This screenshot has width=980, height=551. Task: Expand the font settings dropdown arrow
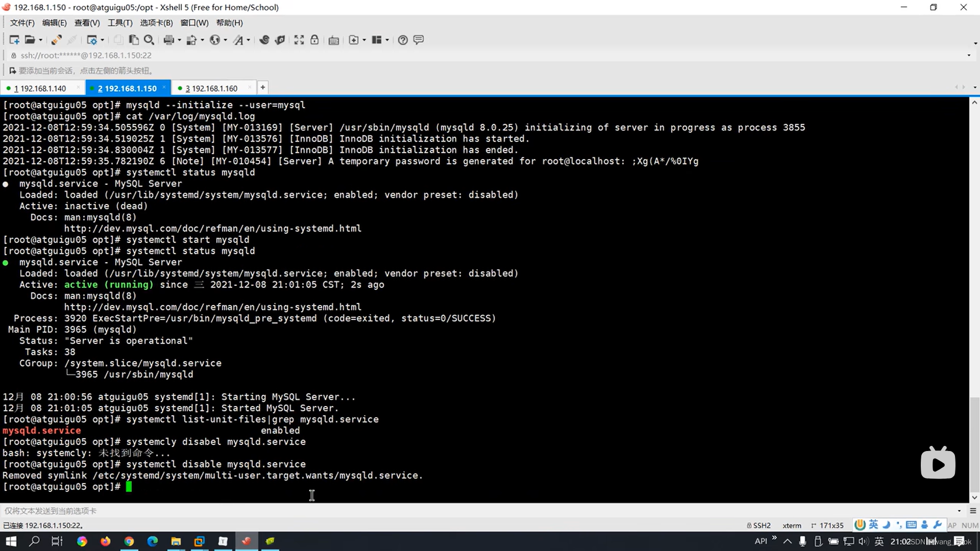[249, 40]
